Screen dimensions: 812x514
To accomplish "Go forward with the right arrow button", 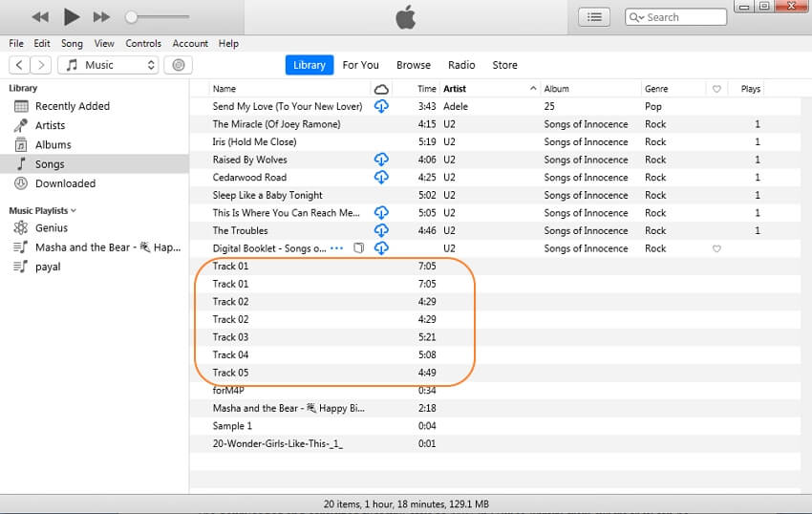I will tap(41, 65).
